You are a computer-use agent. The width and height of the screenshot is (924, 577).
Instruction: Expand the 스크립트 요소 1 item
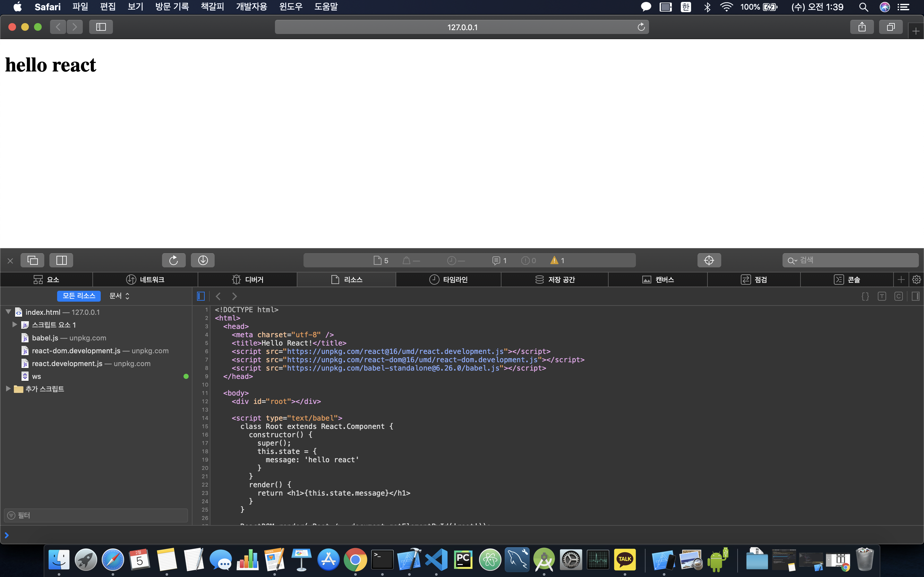point(14,324)
